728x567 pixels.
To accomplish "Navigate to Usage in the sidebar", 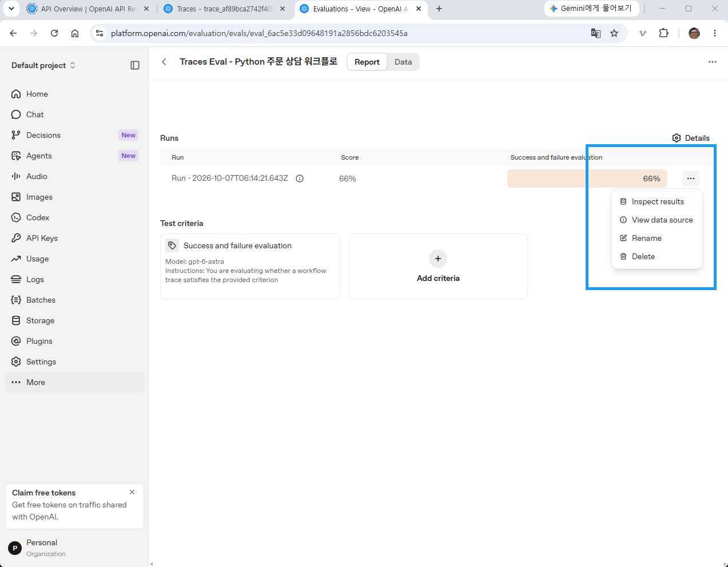I will 74,259.
